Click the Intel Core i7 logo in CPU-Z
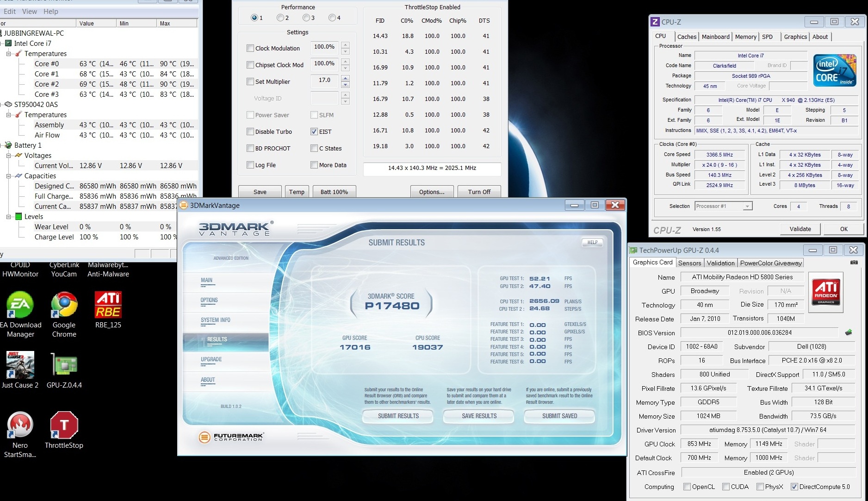Image resolution: width=868 pixels, height=501 pixels. [835, 70]
